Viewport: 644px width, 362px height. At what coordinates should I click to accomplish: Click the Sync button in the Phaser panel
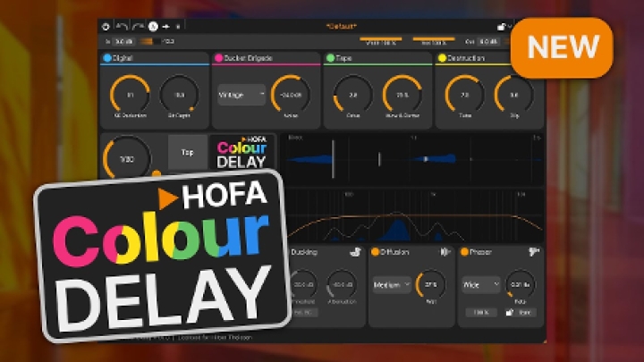[x=524, y=313]
